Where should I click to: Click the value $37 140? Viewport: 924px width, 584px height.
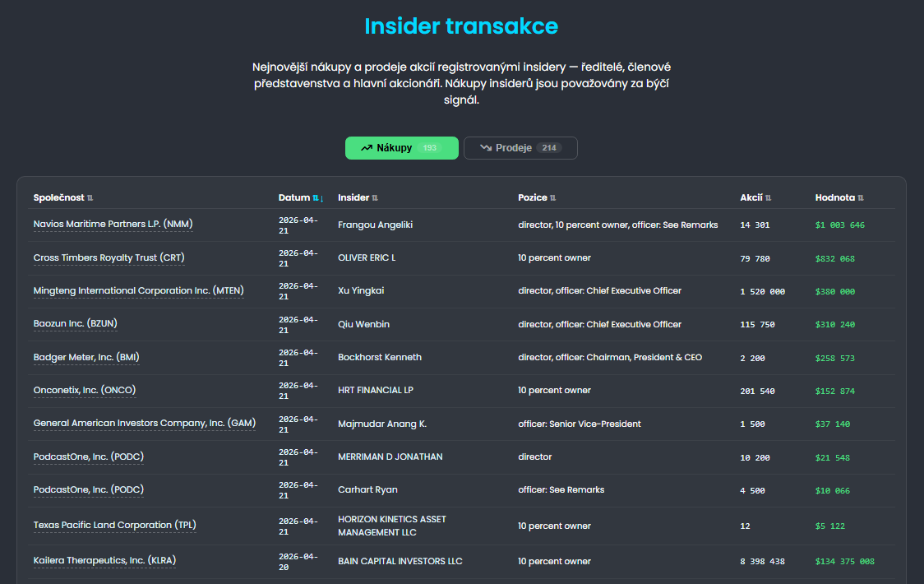[833, 424]
